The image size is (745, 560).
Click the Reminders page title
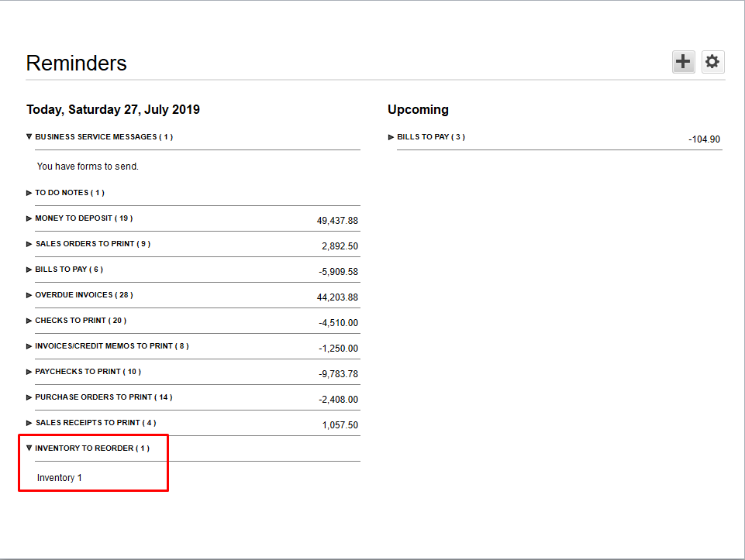(76, 64)
